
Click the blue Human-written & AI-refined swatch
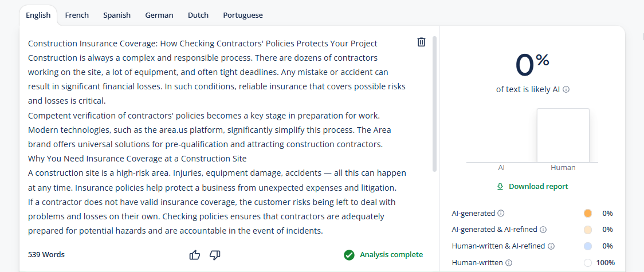(588, 246)
